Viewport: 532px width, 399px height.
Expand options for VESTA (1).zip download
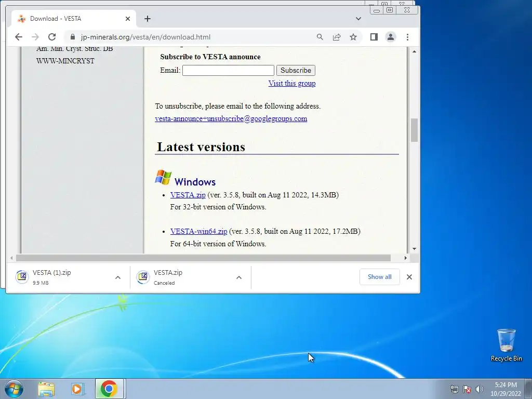[118, 277]
